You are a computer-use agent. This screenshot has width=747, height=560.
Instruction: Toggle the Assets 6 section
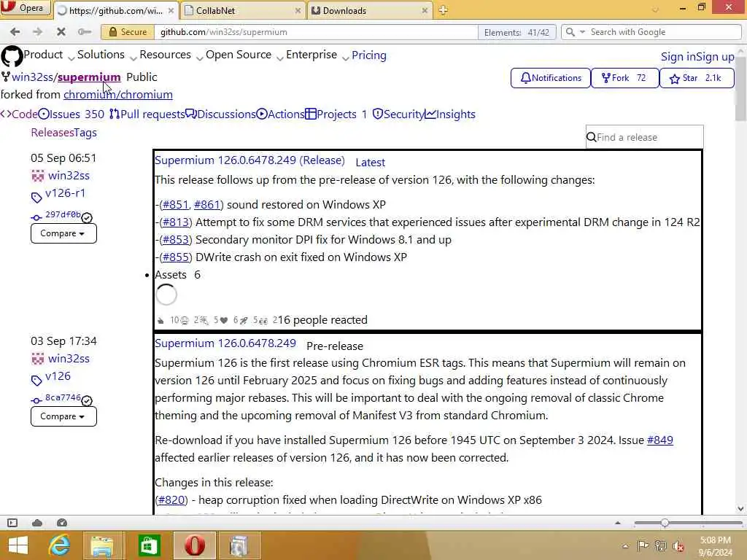(177, 275)
